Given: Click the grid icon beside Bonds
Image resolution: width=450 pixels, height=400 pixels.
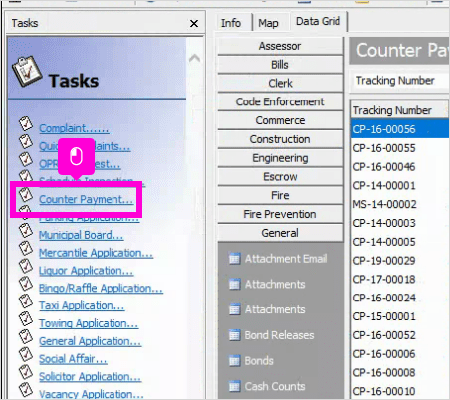Looking at the screenshot, I should click(234, 361).
